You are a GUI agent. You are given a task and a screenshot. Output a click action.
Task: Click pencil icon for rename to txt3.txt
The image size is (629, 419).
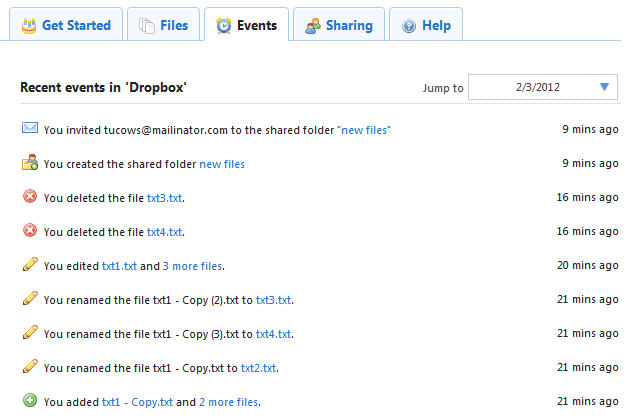[x=30, y=298]
